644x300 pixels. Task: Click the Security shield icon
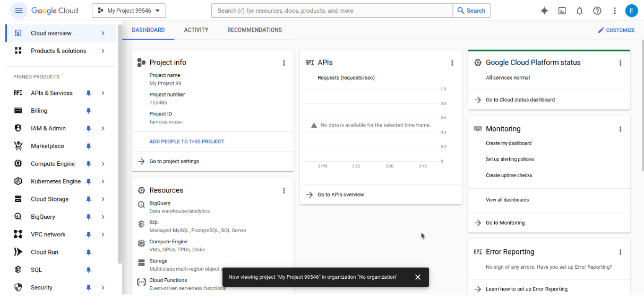[18, 287]
